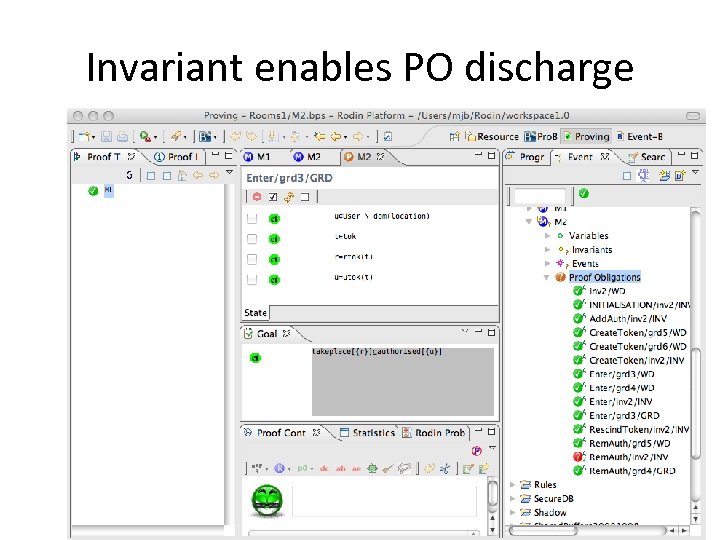Screen dimensions: 720x540
Task: Open Event-B Explorer view menu triangle
Action: pos(696,172)
